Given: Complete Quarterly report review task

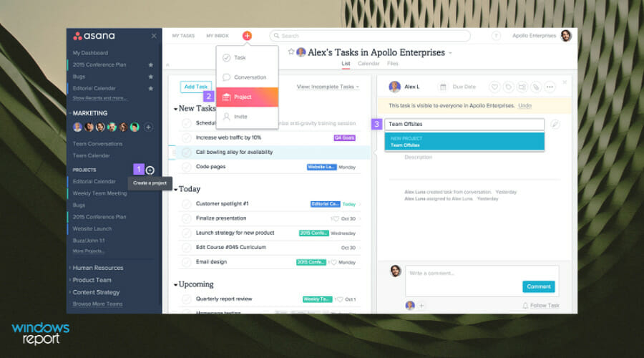Looking at the screenshot, I should (187, 299).
